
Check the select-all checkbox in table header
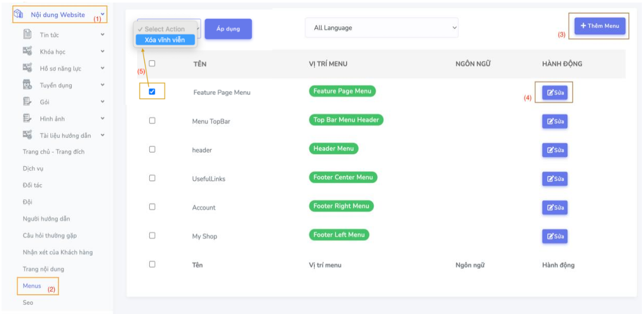click(152, 63)
